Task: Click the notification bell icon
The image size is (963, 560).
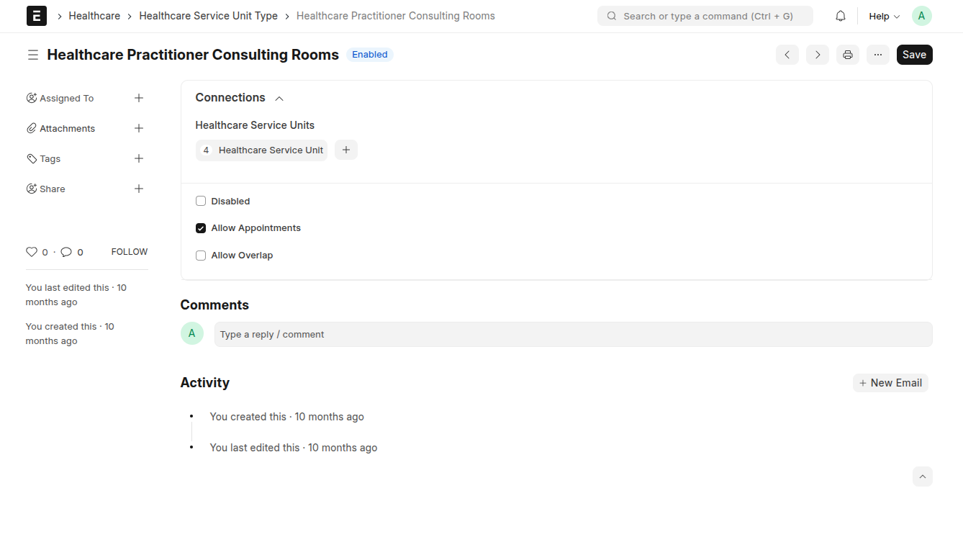Action: (x=841, y=16)
